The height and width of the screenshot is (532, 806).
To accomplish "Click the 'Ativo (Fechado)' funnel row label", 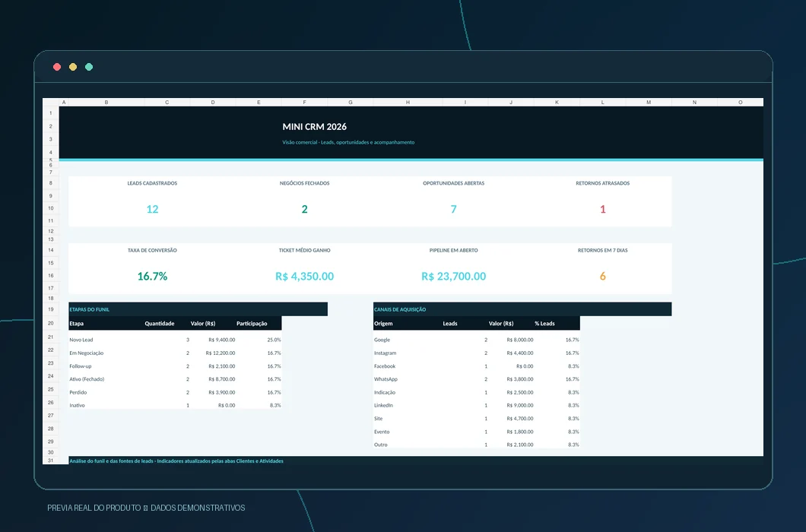I will pos(87,379).
